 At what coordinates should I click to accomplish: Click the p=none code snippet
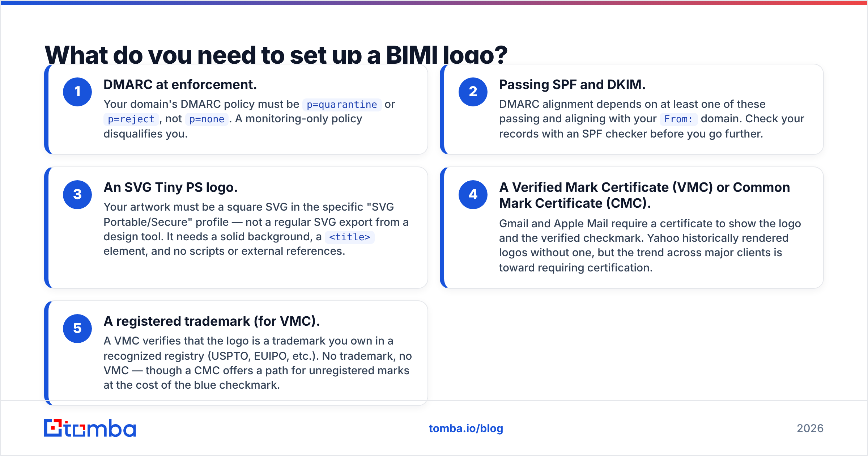pos(207,119)
